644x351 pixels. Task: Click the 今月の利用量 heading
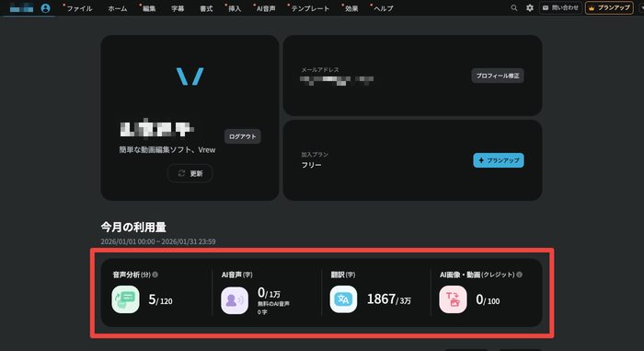[133, 227]
